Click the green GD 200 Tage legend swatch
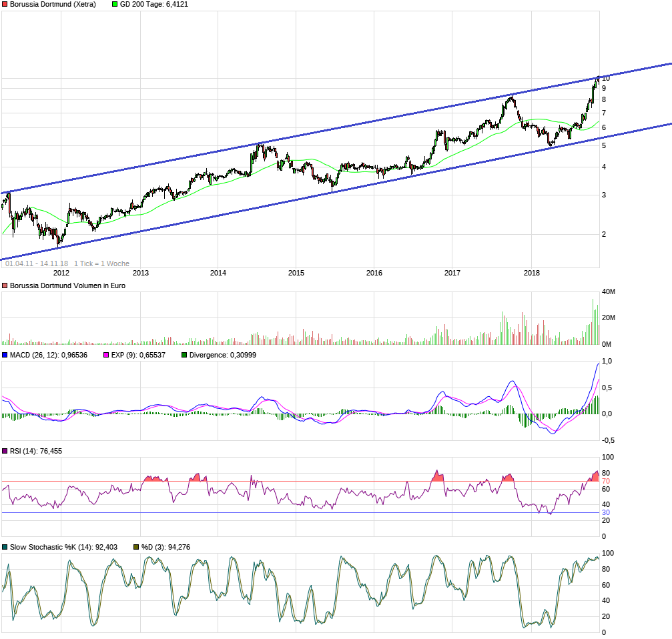This screenshot has height=639, width=672. click(114, 4)
